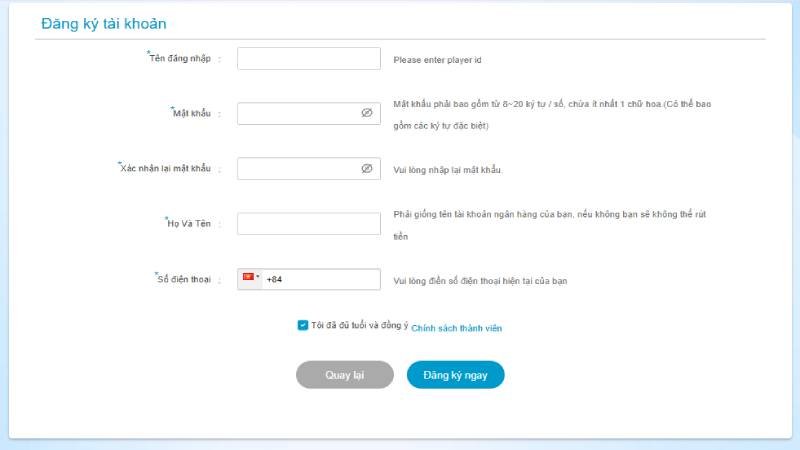The width and height of the screenshot is (800, 450).
Task: Open the Chính sách thành viên link
Action: [x=457, y=328]
